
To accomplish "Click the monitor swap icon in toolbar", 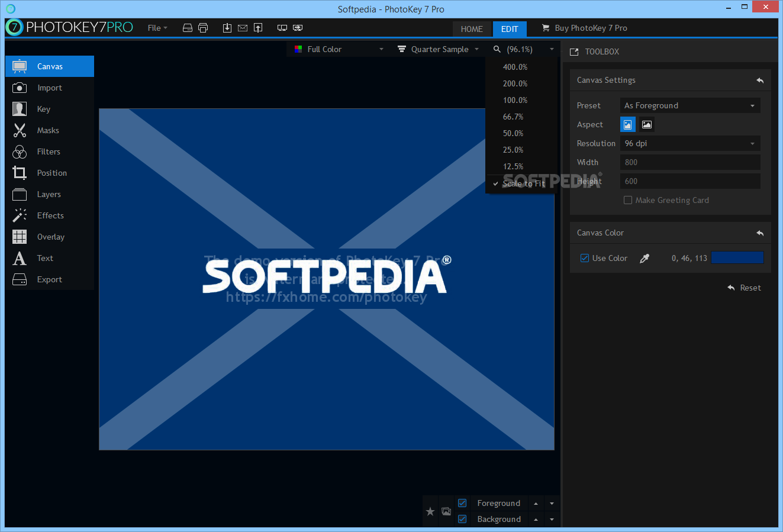I will pos(298,28).
